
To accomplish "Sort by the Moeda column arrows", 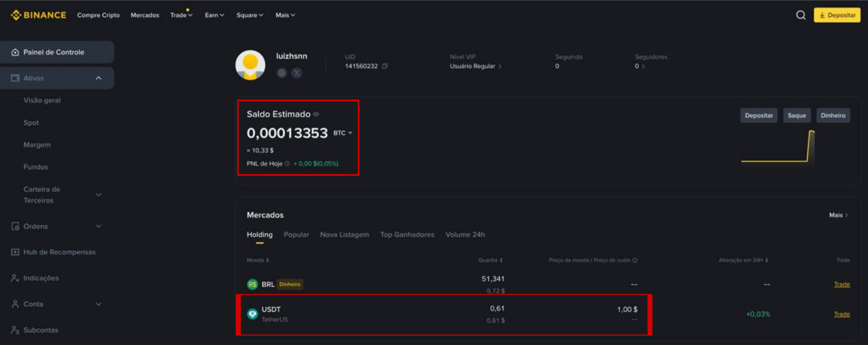I will coord(267,260).
